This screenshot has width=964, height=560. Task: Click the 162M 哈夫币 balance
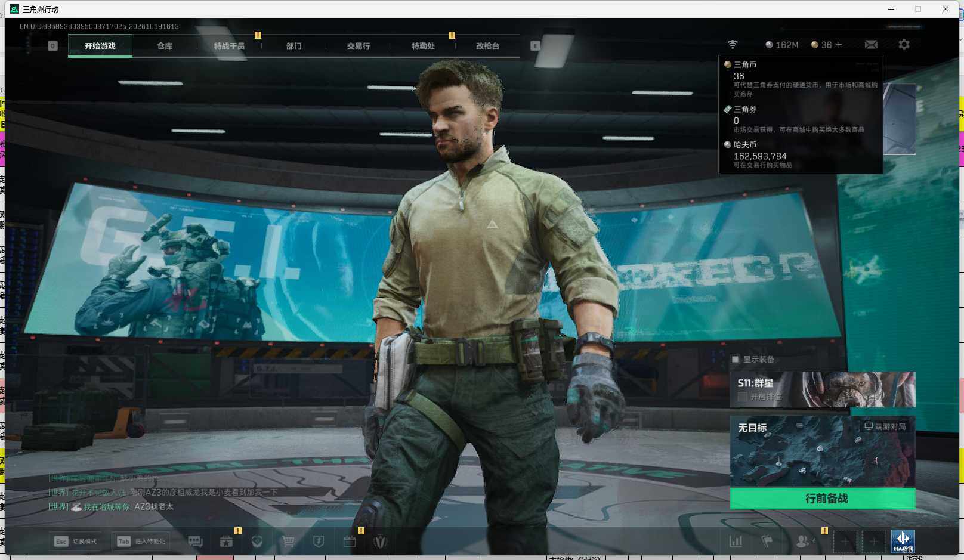click(x=782, y=45)
